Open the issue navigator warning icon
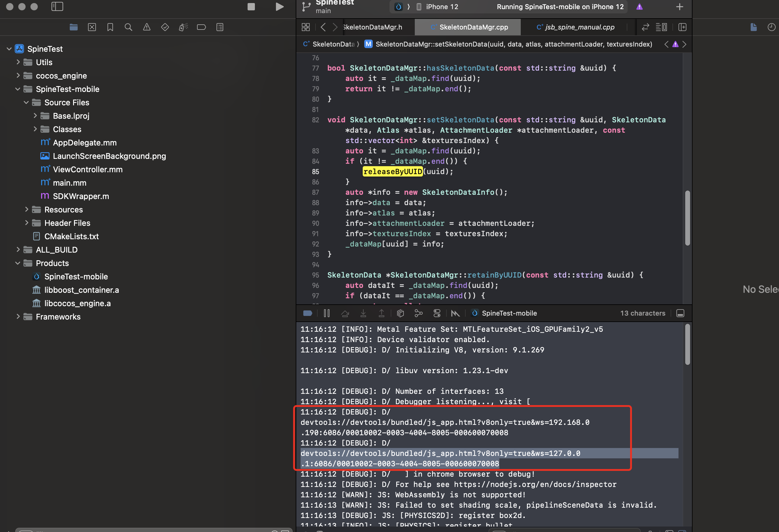The height and width of the screenshot is (532, 779). tap(147, 27)
